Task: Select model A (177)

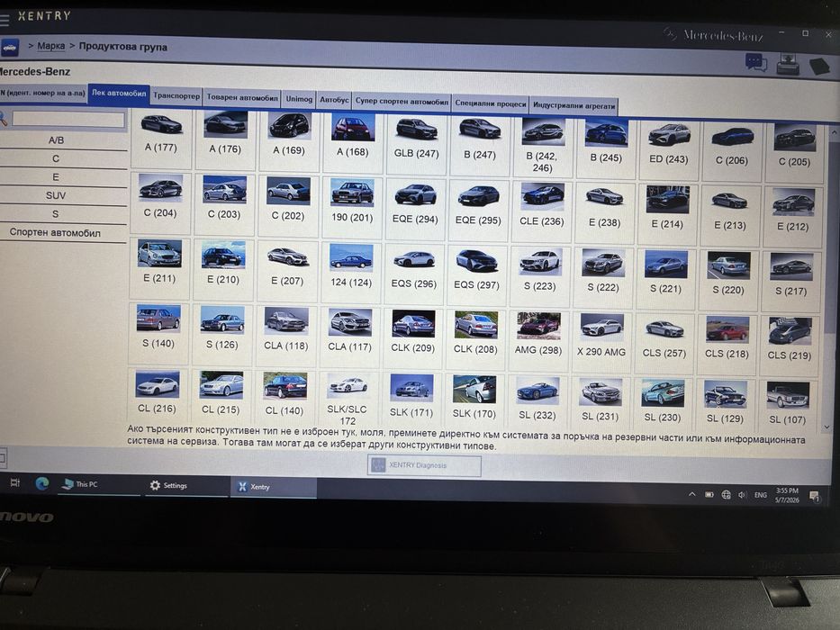Action: point(161,137)
